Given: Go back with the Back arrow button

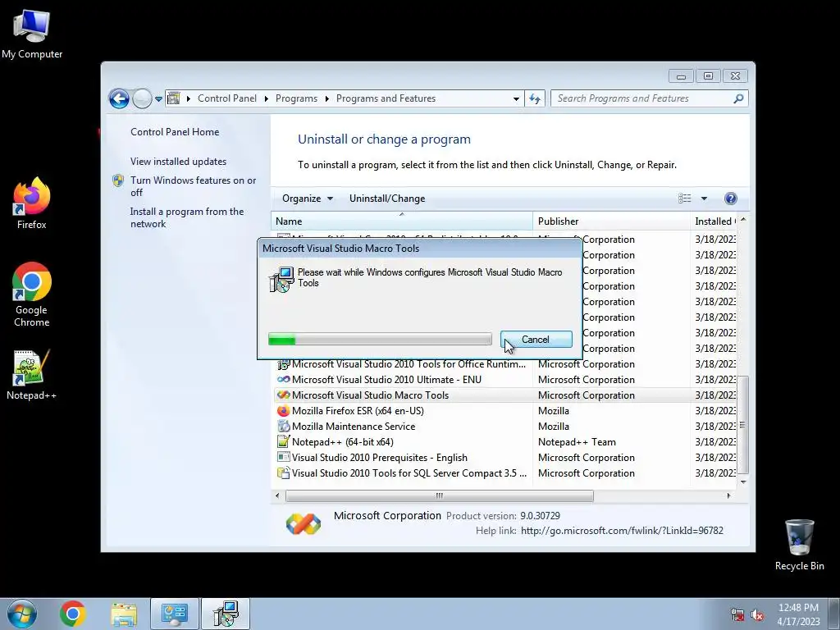Looking at the screenshot, I should [x=119, y=98].
